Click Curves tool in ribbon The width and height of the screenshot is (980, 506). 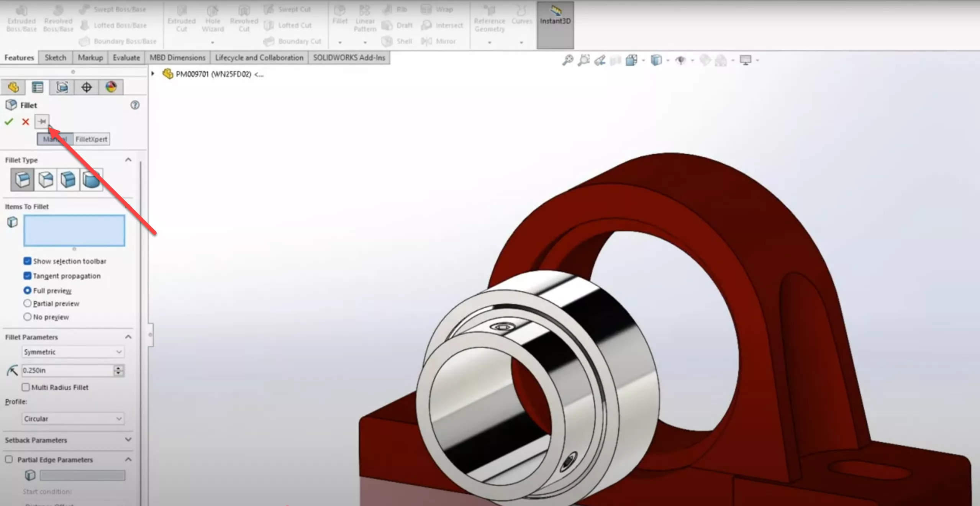tap(522, 15)
